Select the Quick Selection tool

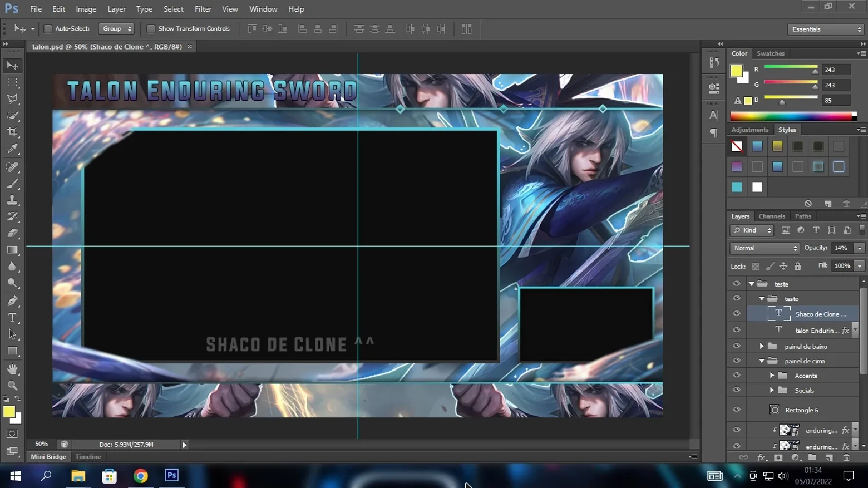tap(12, 116)
